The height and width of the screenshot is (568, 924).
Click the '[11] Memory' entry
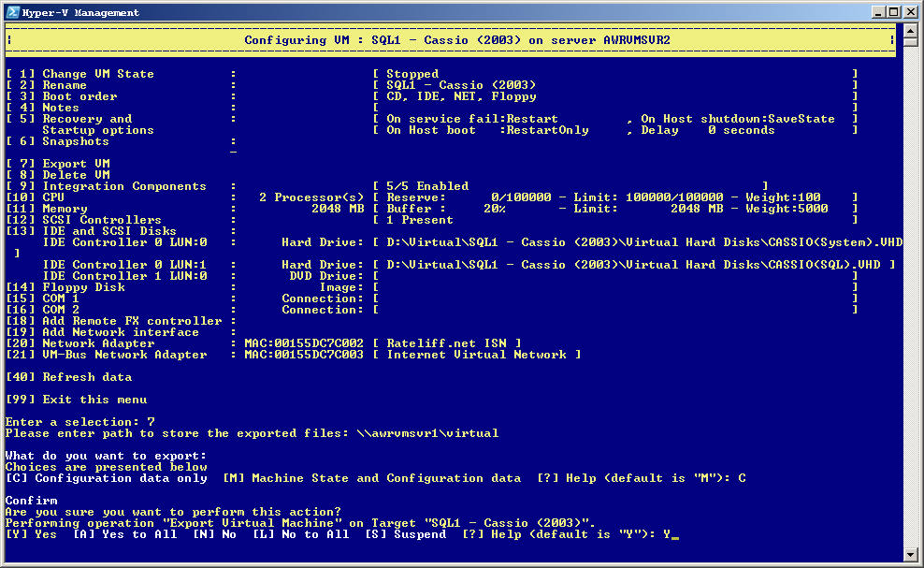click(47, 209)
